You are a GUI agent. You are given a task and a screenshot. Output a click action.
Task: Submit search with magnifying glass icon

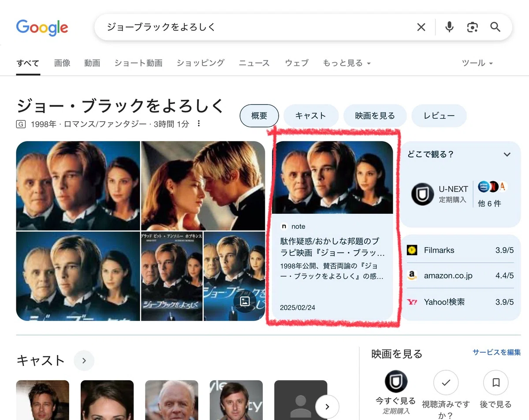(x=495, y=27)
